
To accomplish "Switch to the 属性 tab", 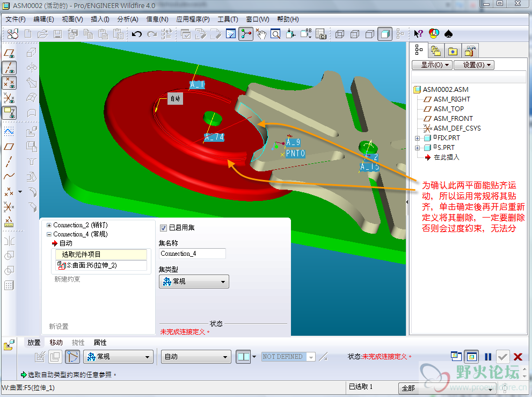I will coord(100,343).
